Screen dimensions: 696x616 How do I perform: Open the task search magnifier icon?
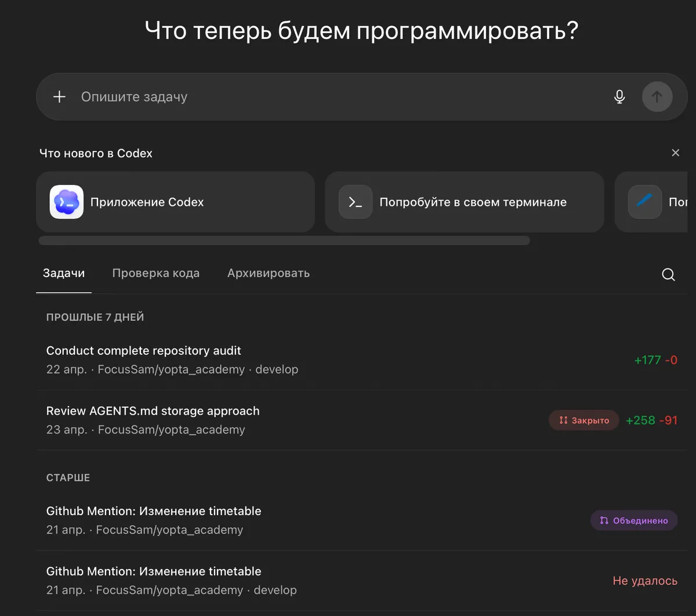pyautogui.click(x=668, y=274)
